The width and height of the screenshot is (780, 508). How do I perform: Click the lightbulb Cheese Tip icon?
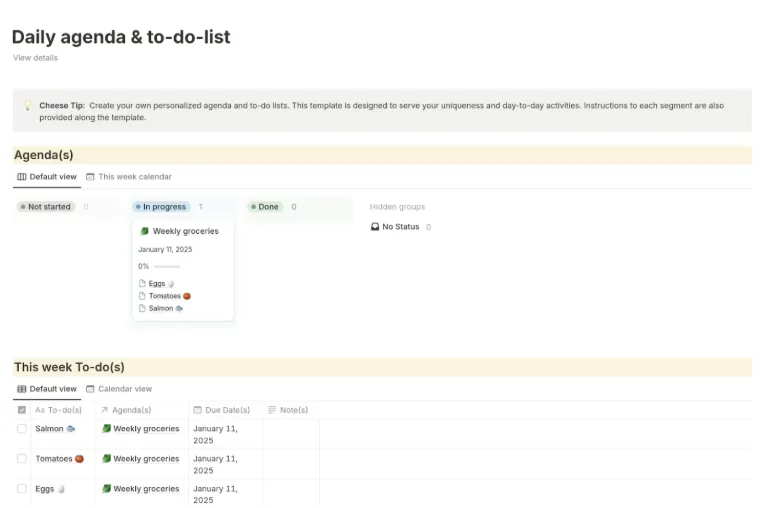point(28,105)
